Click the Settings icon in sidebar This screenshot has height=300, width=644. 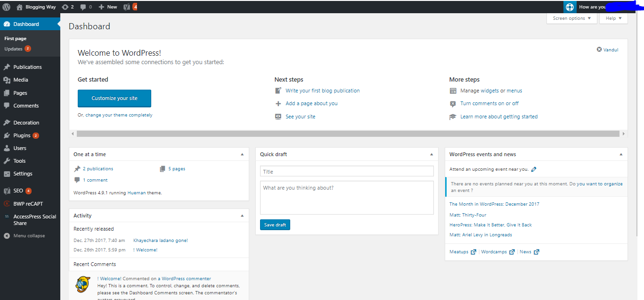click(7, 174)
